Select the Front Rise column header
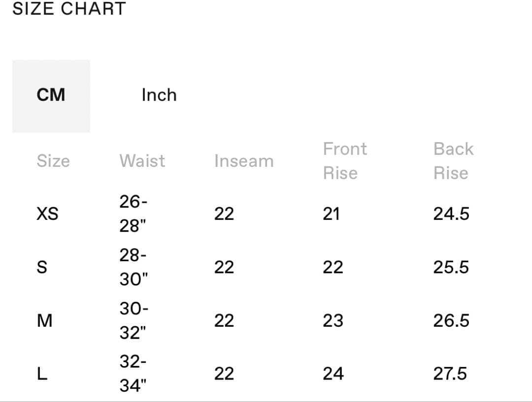This screenshot has height=402, width=532. pyautogui.click(x=345, y=160)
